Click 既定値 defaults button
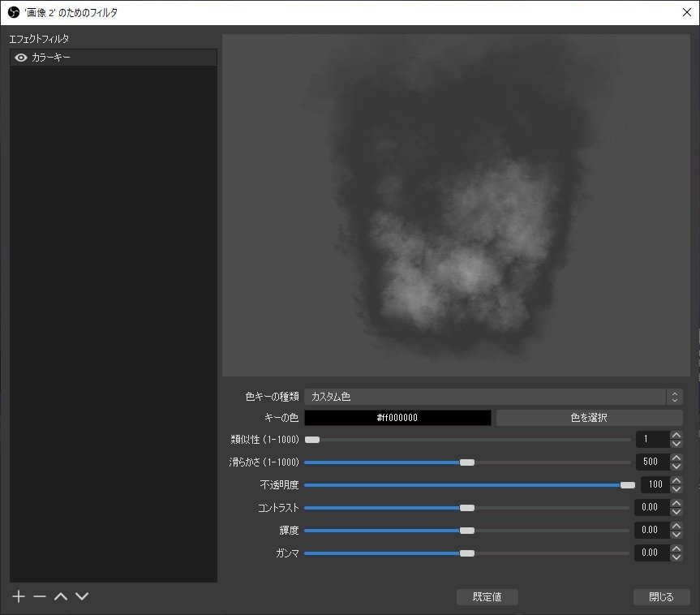 (487, 596)
